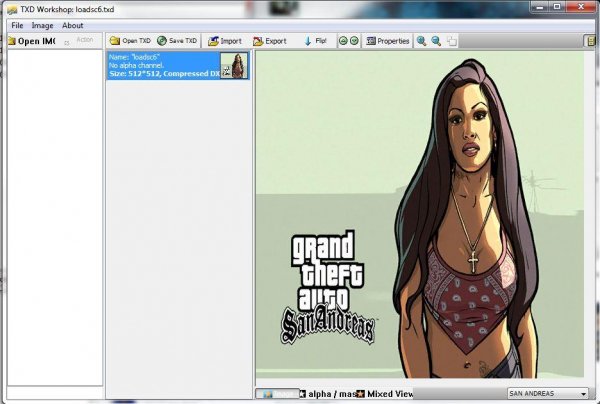Open the File menu
Image resolution: width=600 pixels, height=404 pixels.
(17, 26)
